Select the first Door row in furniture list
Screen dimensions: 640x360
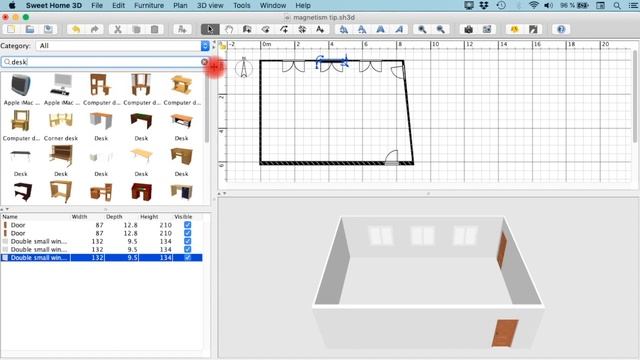tap(101, 225)
